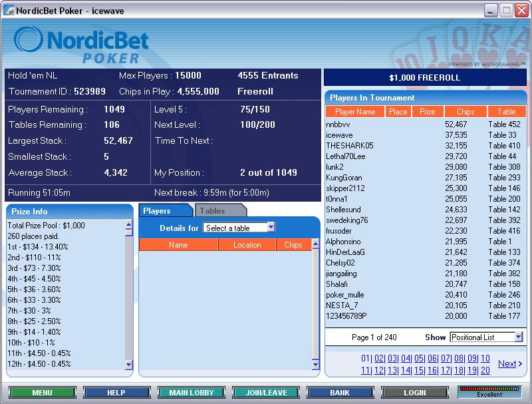
Task: Click the JOIN/LEAVE button
Action: 266,393
